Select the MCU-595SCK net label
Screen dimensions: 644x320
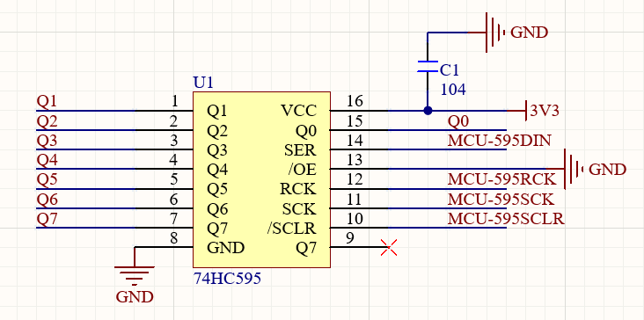click(501, 199)
